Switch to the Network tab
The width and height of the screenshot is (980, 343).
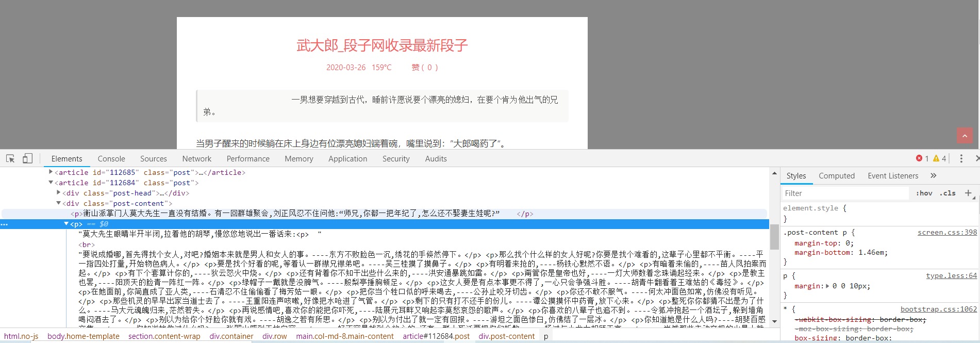coord(196,159)
